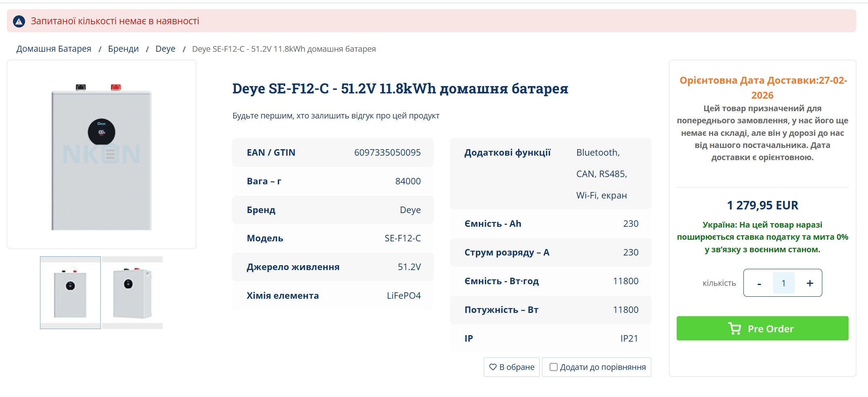This screenshot has height=397, width=868.
Task: Open 'Будьте першим, хто залишить відгук' review link
Action: [336, 116]
